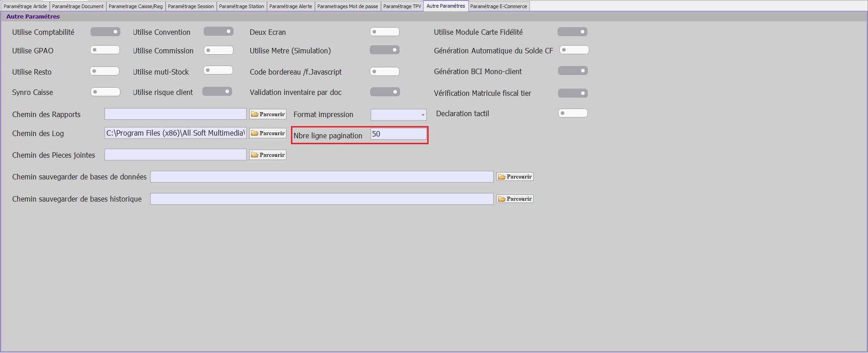Open the Paramétrage Alerte tab
Viewport: 868px width, 353px height.
coord(291,6)
